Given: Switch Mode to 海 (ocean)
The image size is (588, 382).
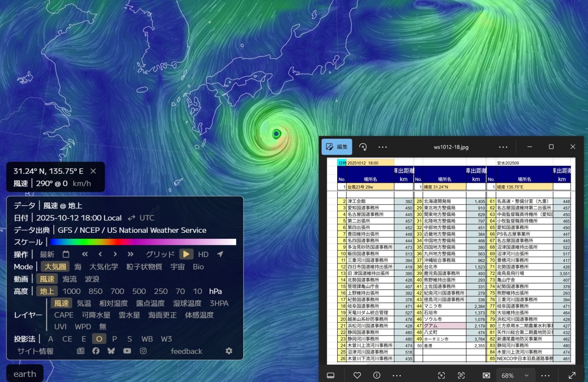Looking at the screenshot, I should 78,267.
